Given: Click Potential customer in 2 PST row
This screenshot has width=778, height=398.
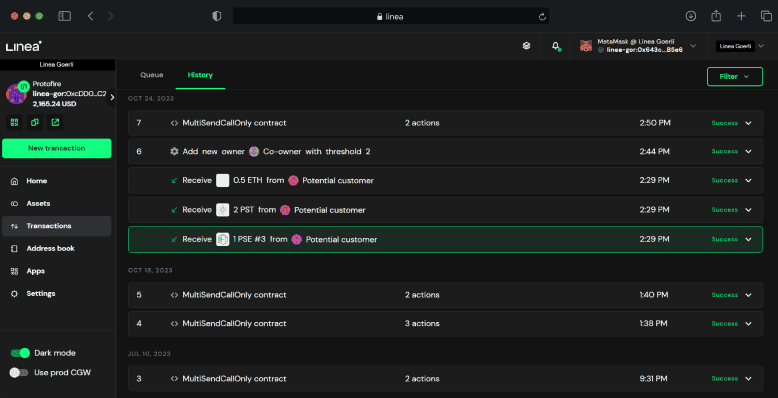Looking at the screenshot, I should pos(329,210).
